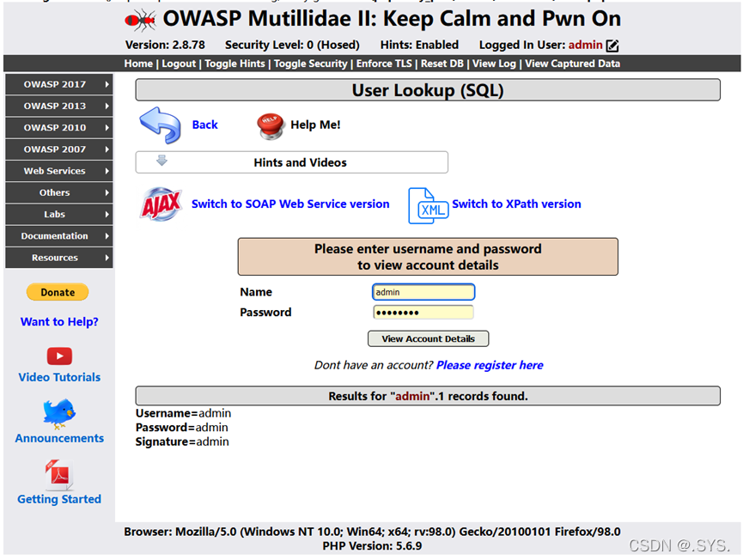Open the Labs submenu

[59, 214]
